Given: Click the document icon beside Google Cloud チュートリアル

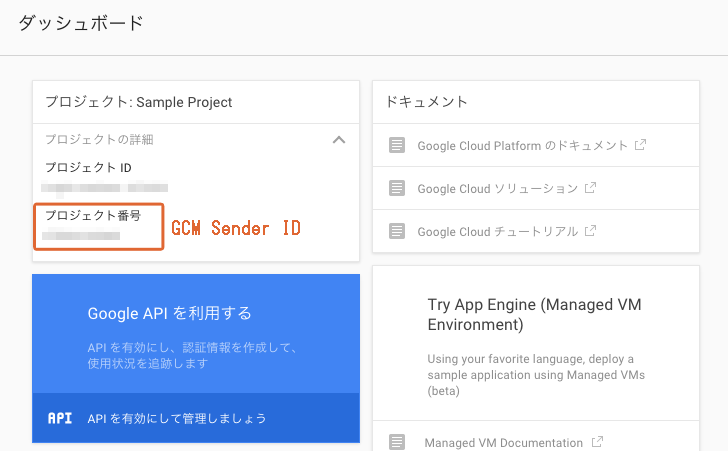Looking at the screenshot, I should click(396, 231).
